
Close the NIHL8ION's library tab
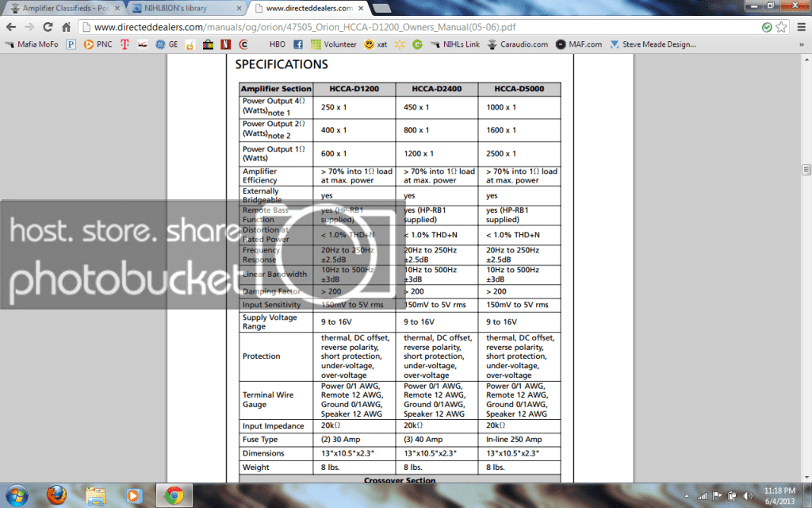[x=239, y=8]
